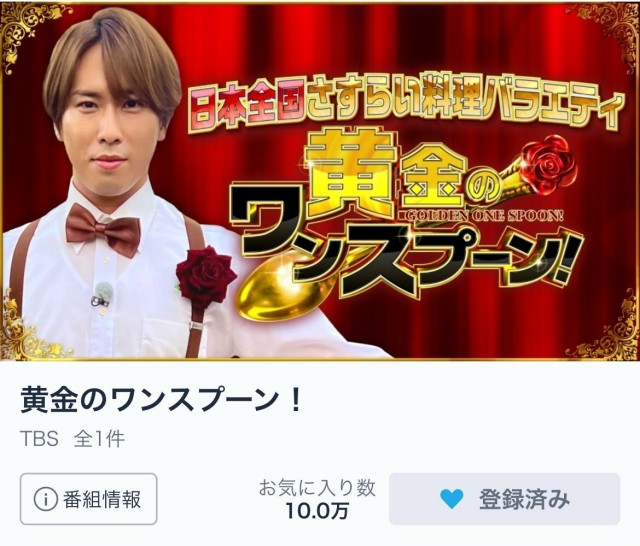The image size is (640, 546).
Task: Open the program banner thumbnail
Action: [x=320, y=180]
